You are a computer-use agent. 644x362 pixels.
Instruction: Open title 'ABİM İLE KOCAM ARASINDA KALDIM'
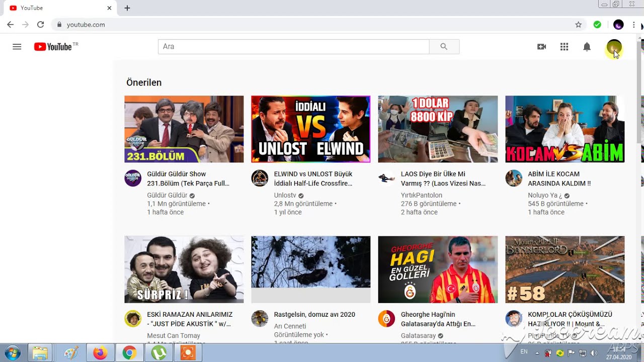(x=559, y=178)
